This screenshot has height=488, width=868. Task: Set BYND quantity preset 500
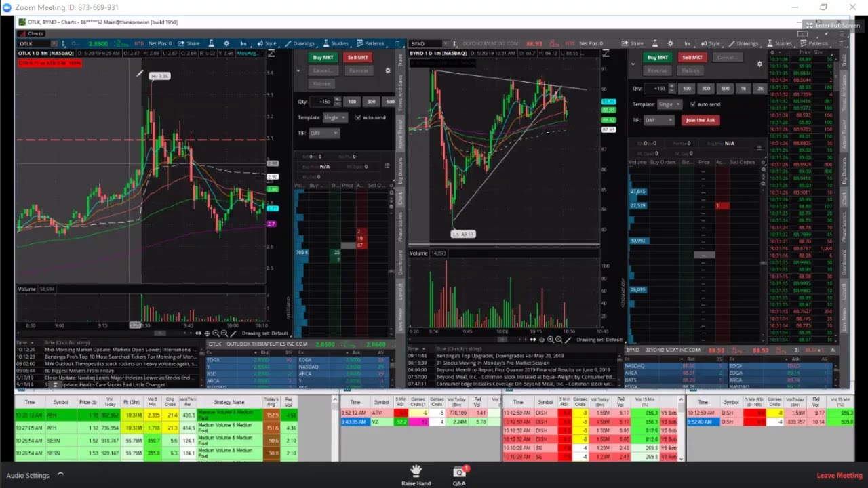coord(726,89)
